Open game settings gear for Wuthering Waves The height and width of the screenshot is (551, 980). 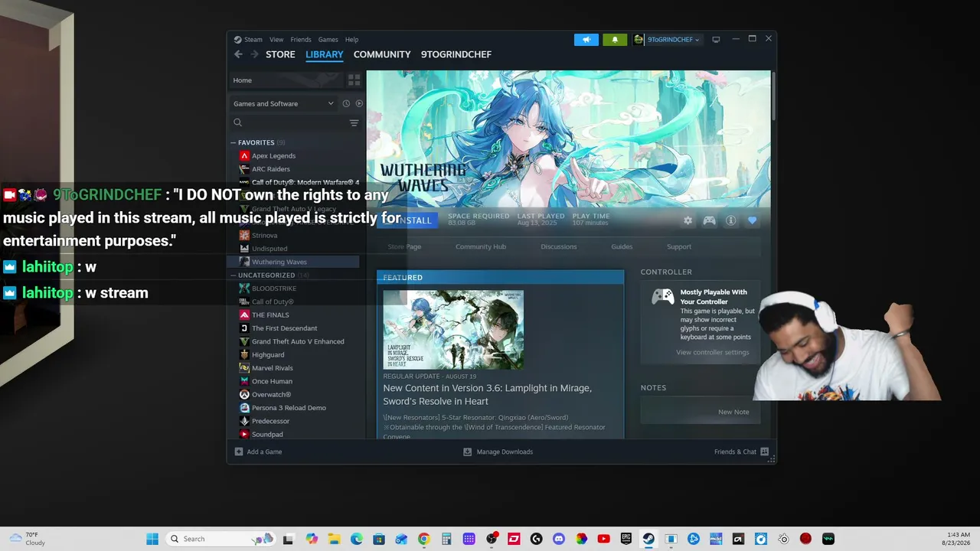(x=688, y=220)
